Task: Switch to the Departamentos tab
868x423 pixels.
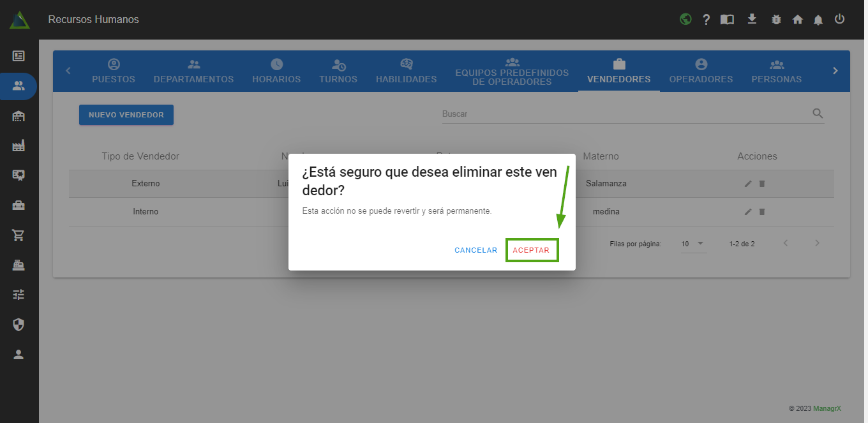Action: 193,71
